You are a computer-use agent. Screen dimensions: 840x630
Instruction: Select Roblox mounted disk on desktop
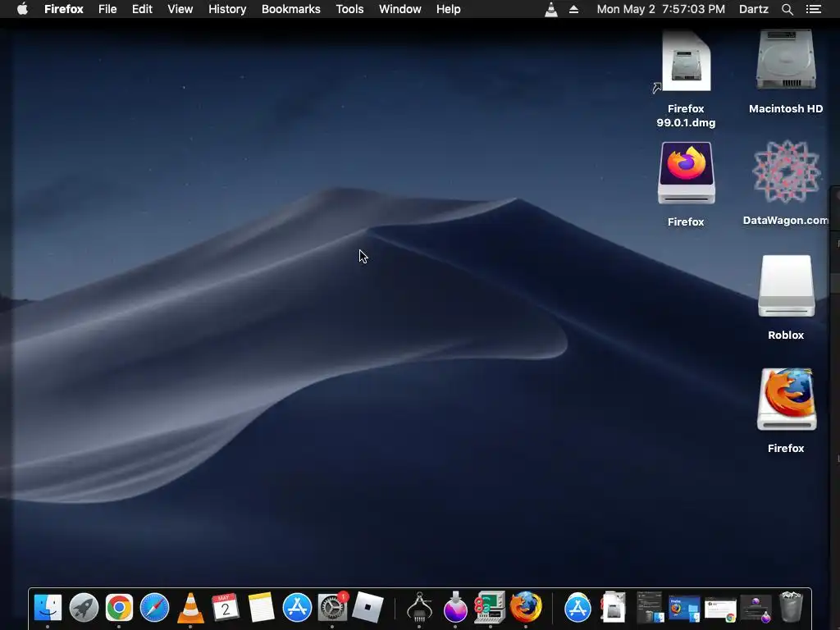coord(786,298)
